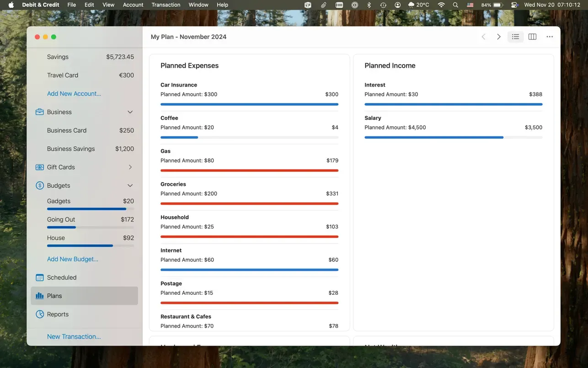Open the Account menu in menu bar
The height and width of the screenshot is (368, 588).
[133, 5]
